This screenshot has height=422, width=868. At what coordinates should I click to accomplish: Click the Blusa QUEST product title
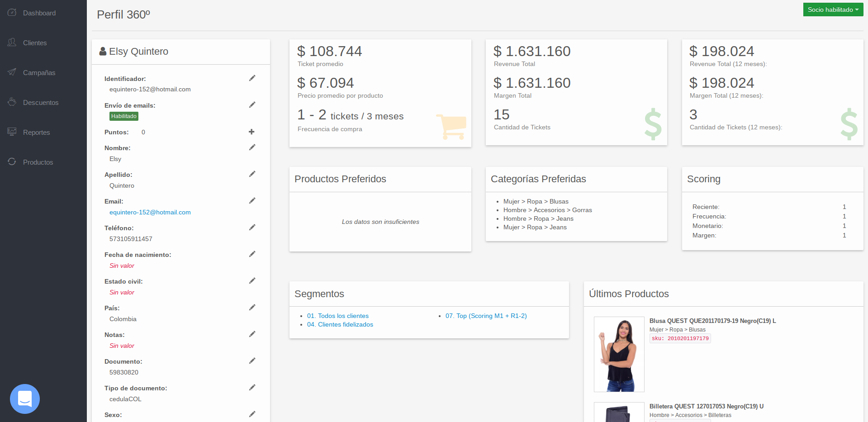click(713, 321)
